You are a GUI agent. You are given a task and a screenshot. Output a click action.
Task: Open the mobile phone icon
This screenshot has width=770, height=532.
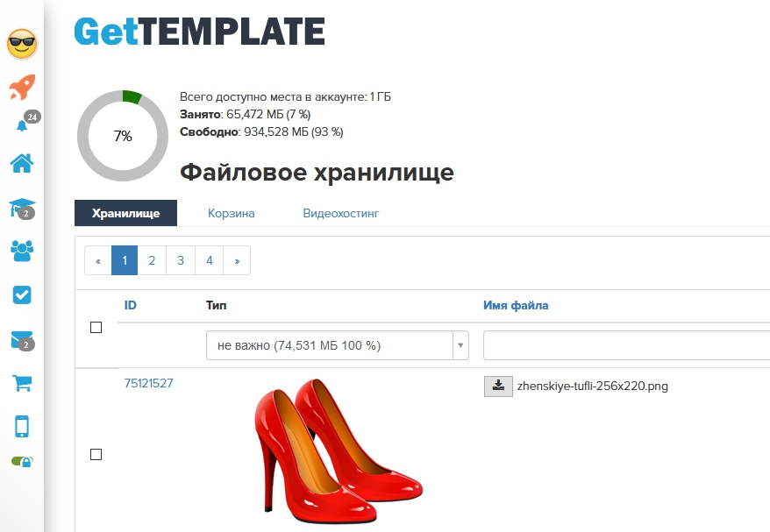point(22,426)
